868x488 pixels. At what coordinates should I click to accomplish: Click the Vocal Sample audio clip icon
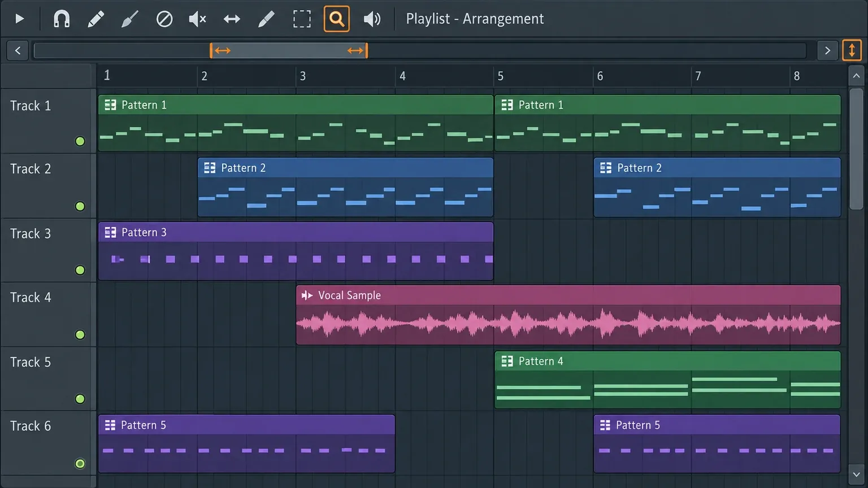[307, 295]
